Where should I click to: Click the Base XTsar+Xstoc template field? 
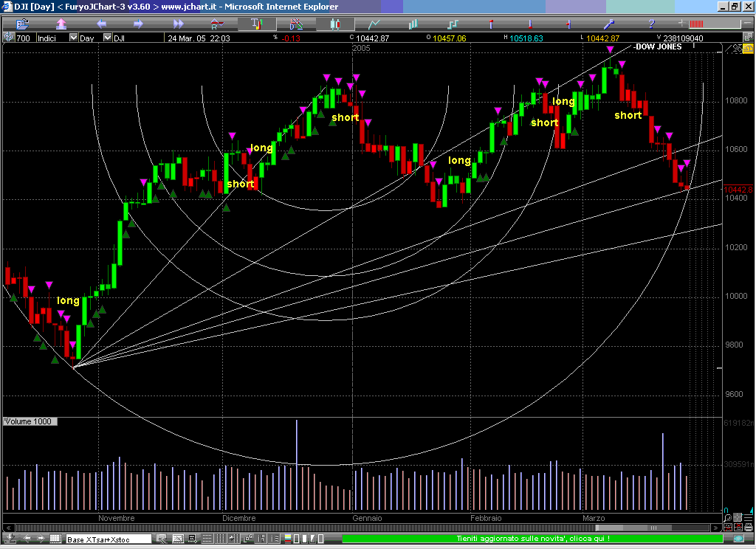point(109,539)
